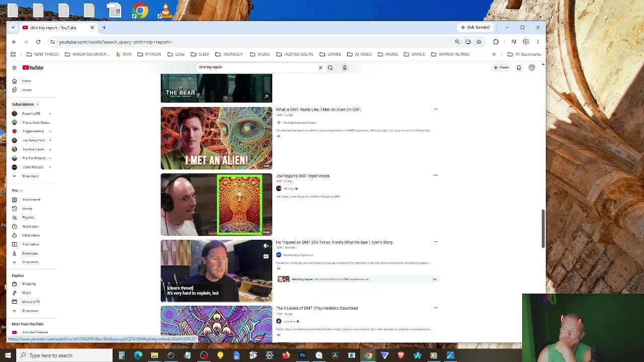
Task: Open the All Bookmarks folder
Action: [x=524, y=54]
